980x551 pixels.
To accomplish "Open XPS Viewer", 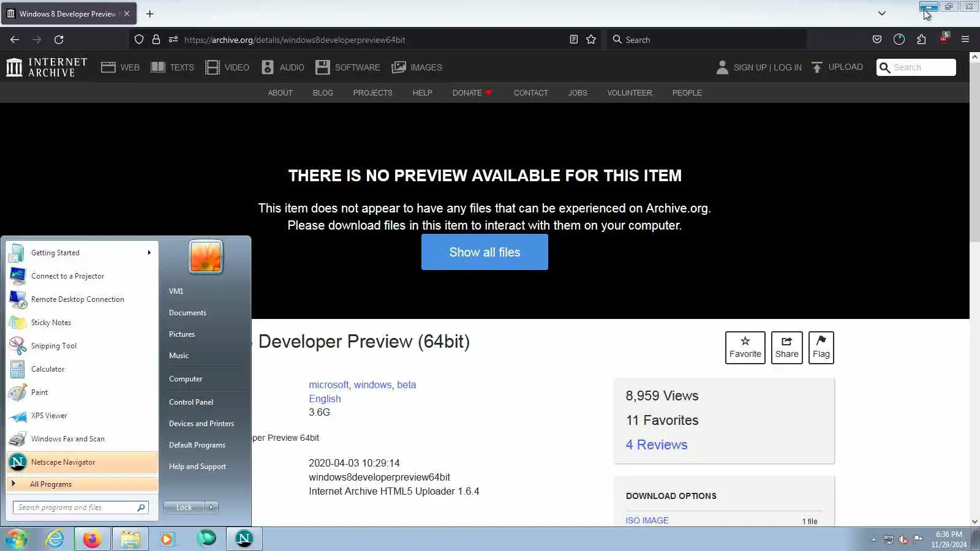I will coord(82,416).
